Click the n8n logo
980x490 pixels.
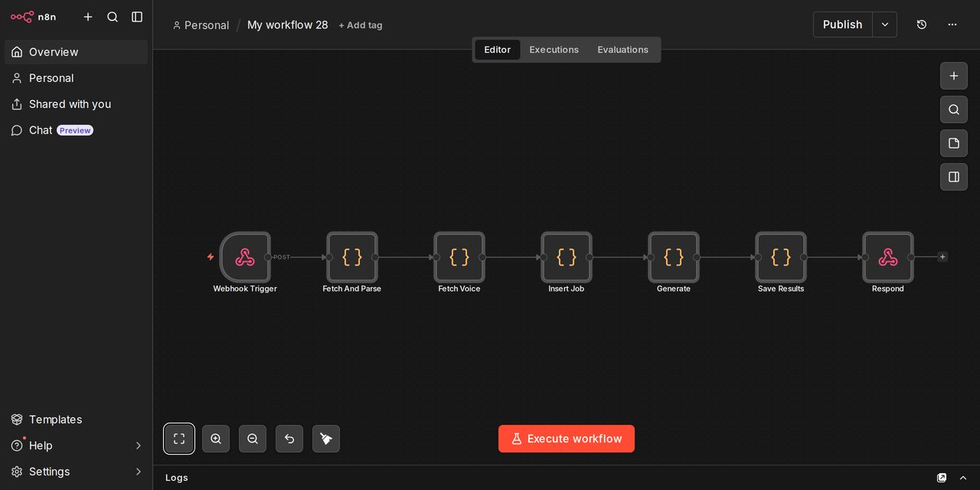click(33, 17)
